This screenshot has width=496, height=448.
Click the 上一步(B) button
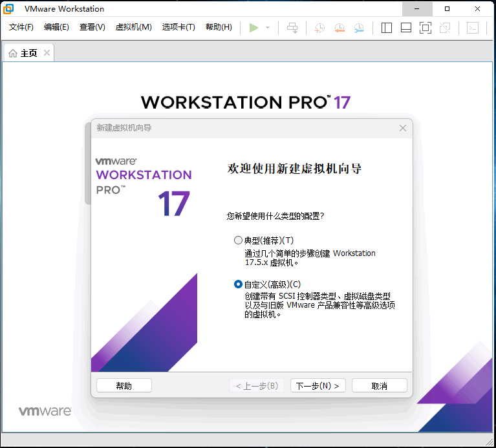coord(257,386)
